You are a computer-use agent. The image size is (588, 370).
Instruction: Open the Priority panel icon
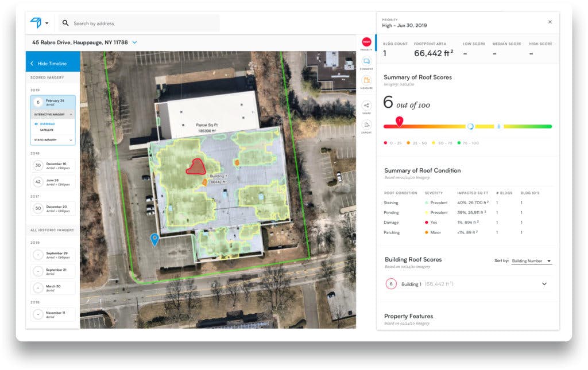coord(366,42)
